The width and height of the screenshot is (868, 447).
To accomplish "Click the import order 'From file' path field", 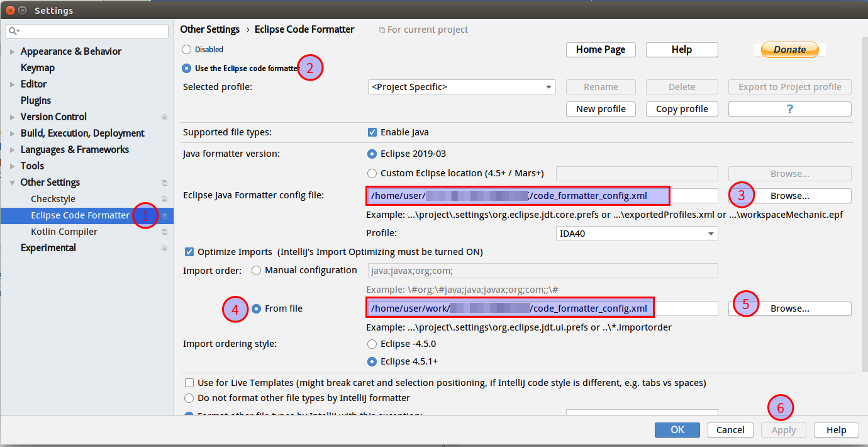I will (542, 308).
